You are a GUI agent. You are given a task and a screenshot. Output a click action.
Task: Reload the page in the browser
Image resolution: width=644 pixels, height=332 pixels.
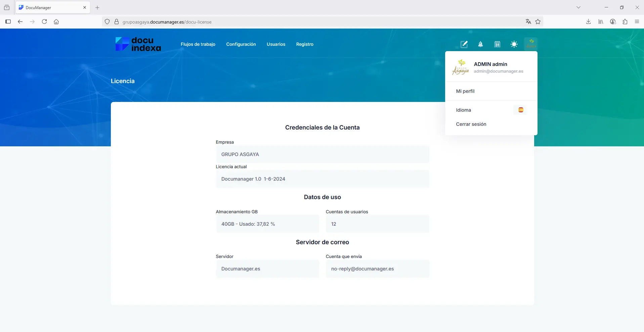tap(44, 22)
